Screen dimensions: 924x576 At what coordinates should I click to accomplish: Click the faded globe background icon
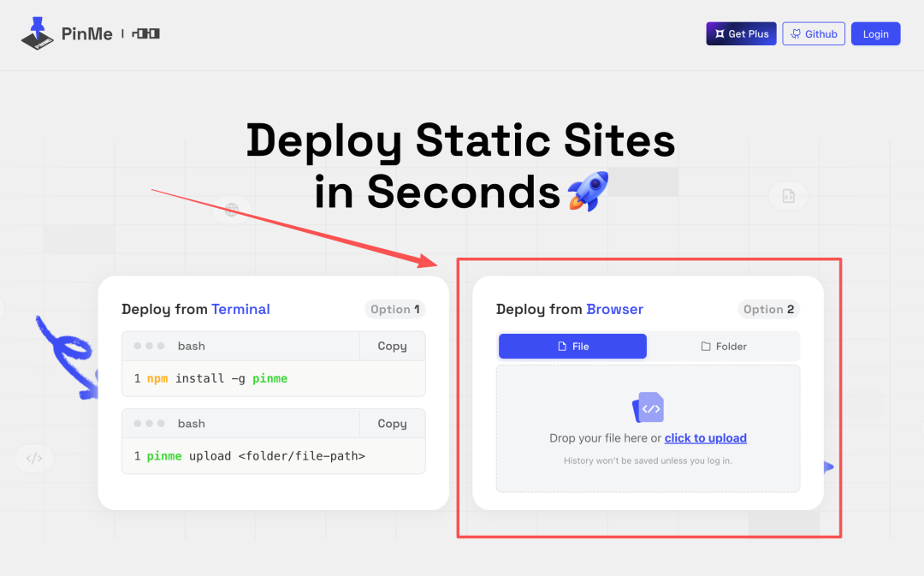tap(232, 210)
